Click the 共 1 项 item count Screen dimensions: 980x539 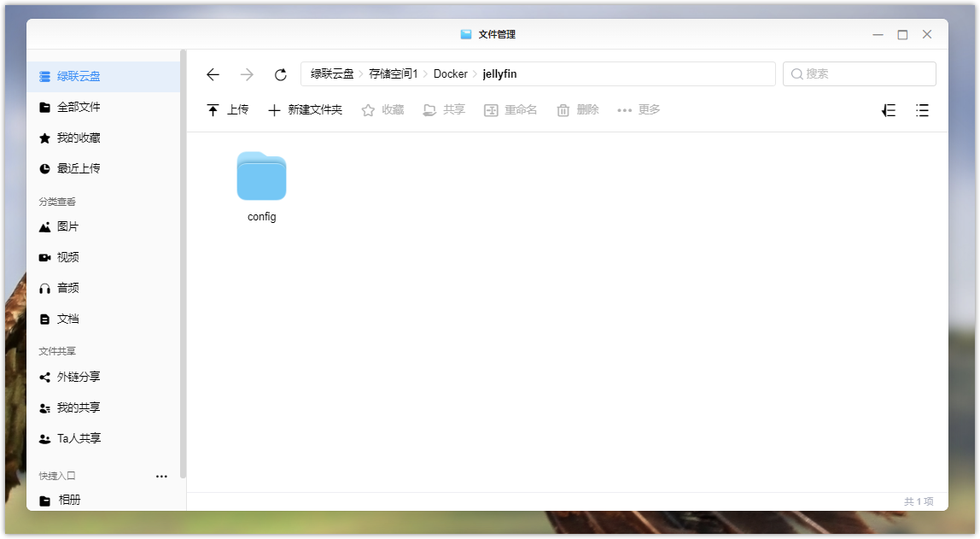919,501
